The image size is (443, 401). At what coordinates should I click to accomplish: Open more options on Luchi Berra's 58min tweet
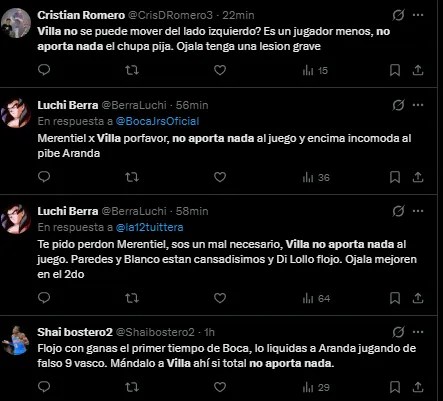(418, 211)
